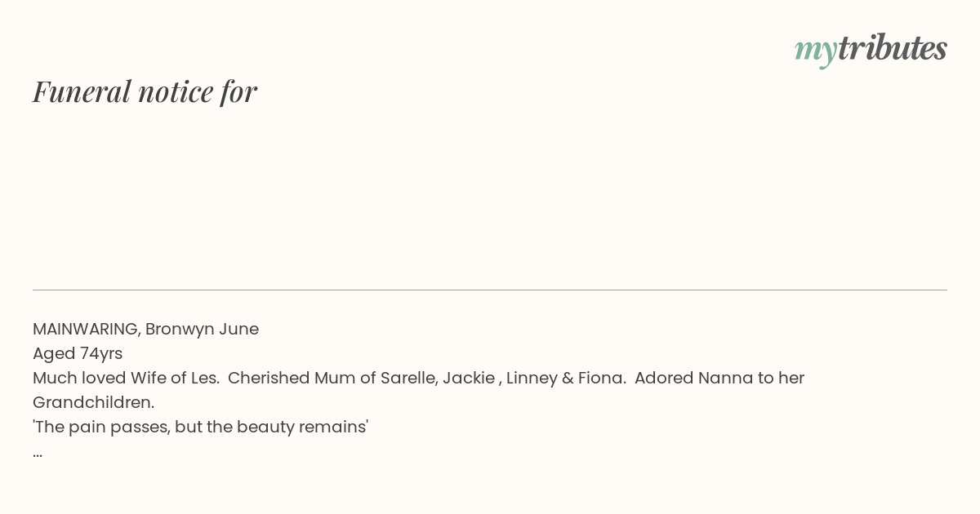Click the green "my" in the logo
This screenshot has width=980, height=514.
click(x=815, y=50)
